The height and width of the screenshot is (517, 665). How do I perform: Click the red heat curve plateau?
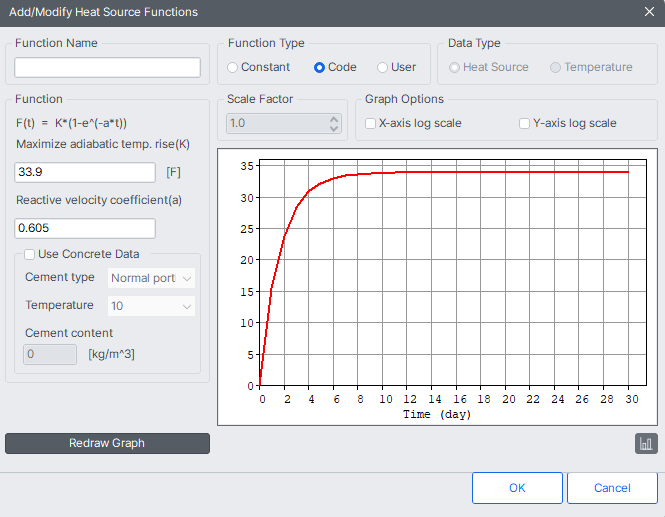(x=509, y=172)
